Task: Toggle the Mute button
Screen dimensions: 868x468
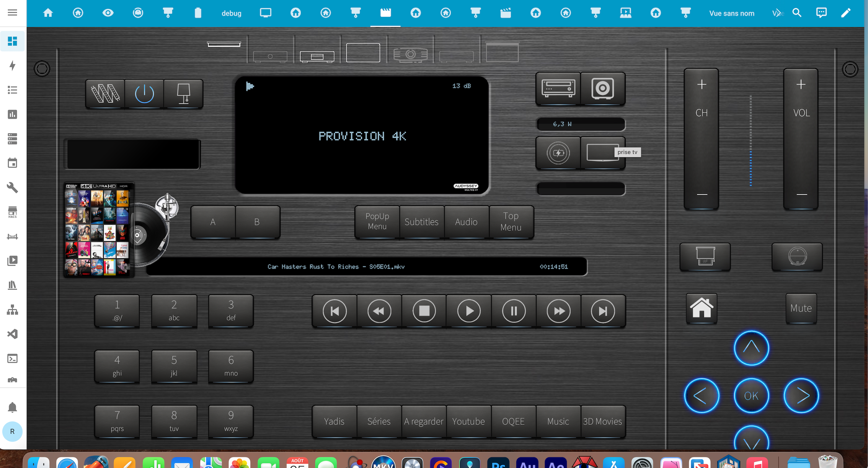Action: [801, 308]
